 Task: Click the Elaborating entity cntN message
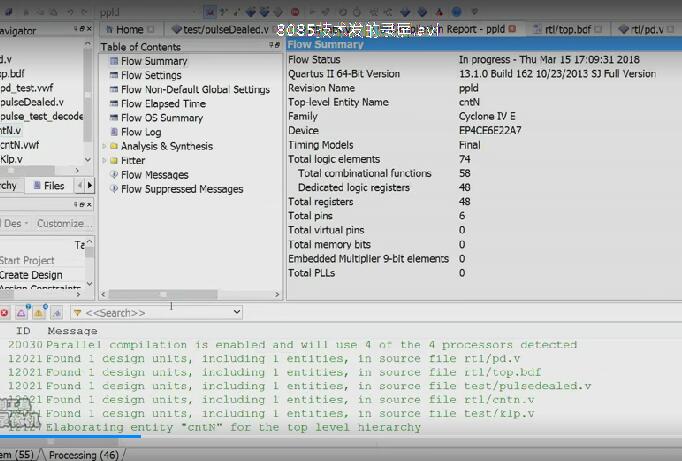[x=233, y=428]
